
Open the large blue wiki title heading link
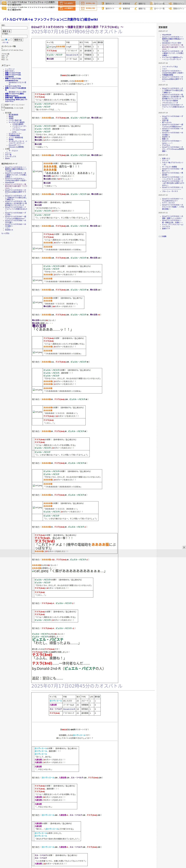tap(50, 20)
